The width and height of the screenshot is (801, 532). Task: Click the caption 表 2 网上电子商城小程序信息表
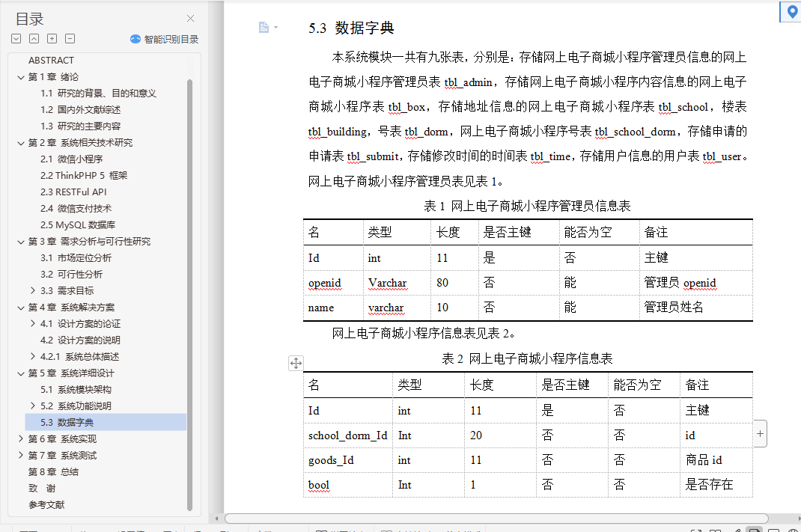tap(527, 358)
